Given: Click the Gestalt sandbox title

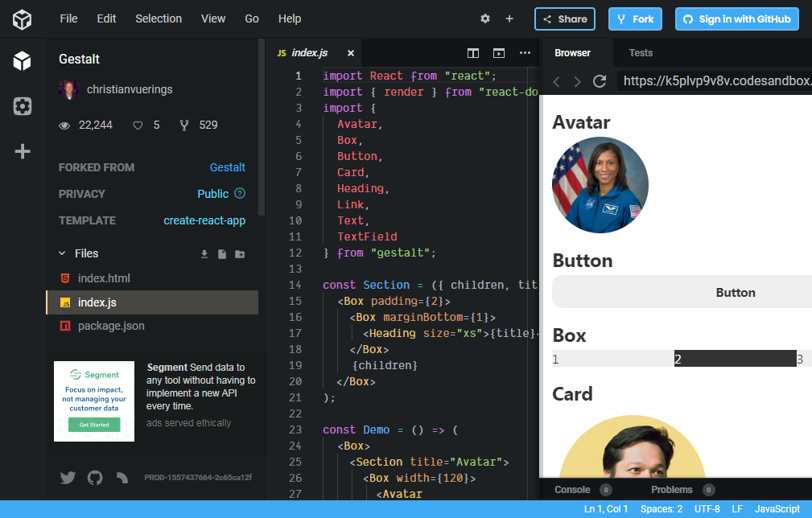Looking at the screenshot, I should [x=79, y=59].
